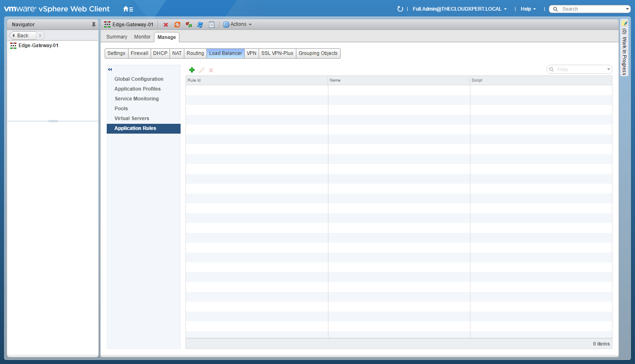Click the orange force sync icon
The width and height of the screenshot is (635, 364).
tap(177, 25)
